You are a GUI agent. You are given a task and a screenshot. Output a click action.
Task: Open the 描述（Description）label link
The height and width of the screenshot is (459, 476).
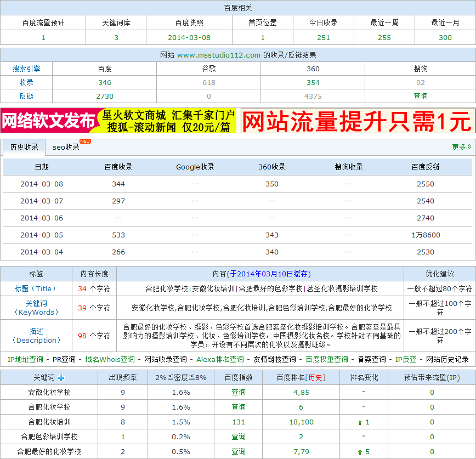click(x=36, y=336)
